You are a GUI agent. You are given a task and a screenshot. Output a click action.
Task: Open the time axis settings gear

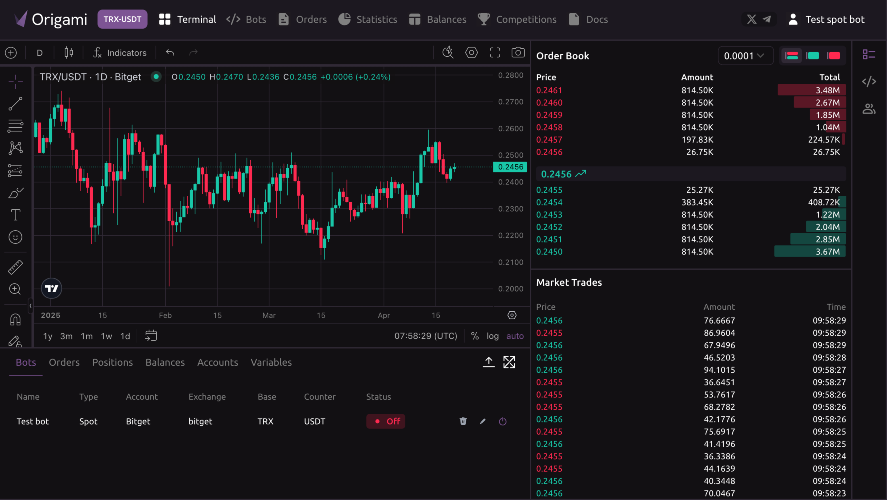click(512, 315)
